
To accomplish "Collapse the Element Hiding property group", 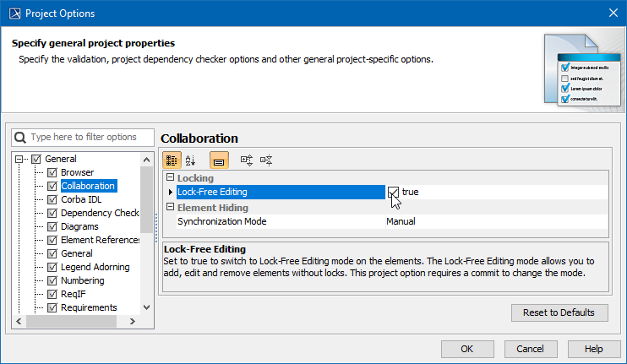I will [169, 207].
